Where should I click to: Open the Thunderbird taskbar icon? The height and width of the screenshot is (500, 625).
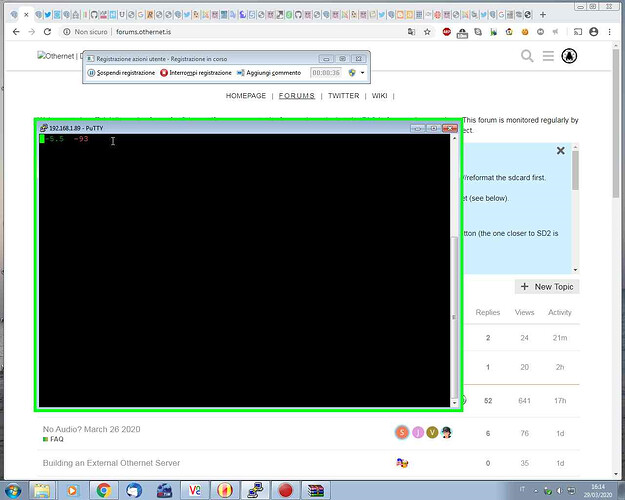[134, 490]
